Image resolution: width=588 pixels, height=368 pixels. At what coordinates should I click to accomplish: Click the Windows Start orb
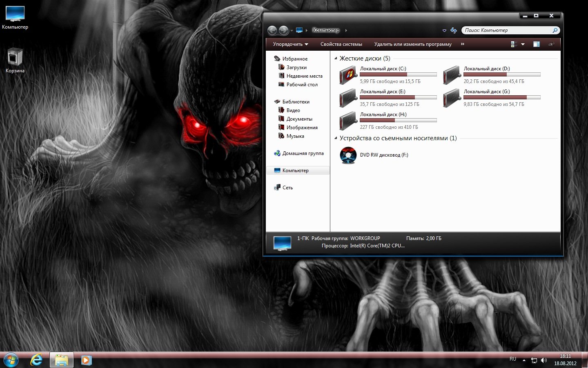click(x=11, y=360)
